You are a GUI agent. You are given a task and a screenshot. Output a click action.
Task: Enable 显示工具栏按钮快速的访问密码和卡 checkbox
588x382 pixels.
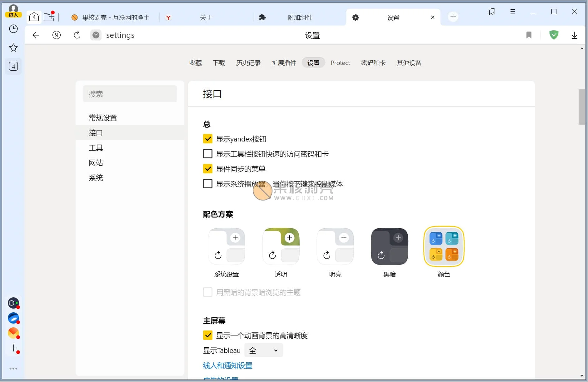[x=208, y=154]
